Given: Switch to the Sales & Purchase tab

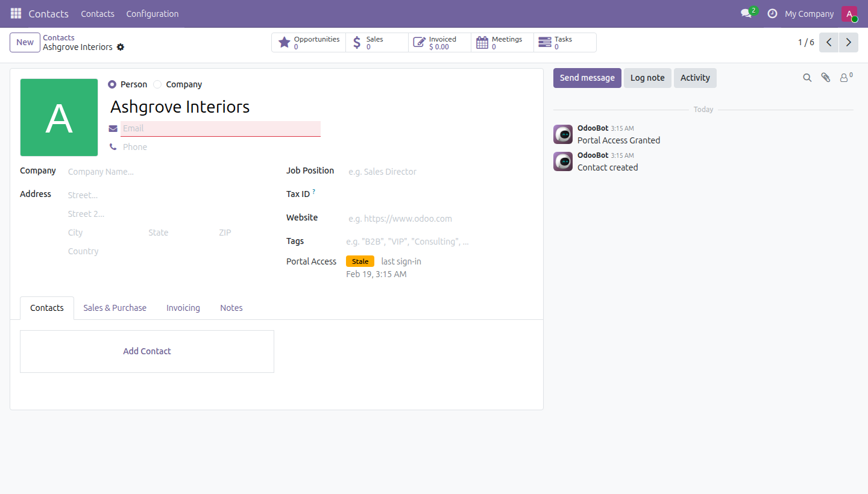Looking at the screenshot, I should [115, 308].
